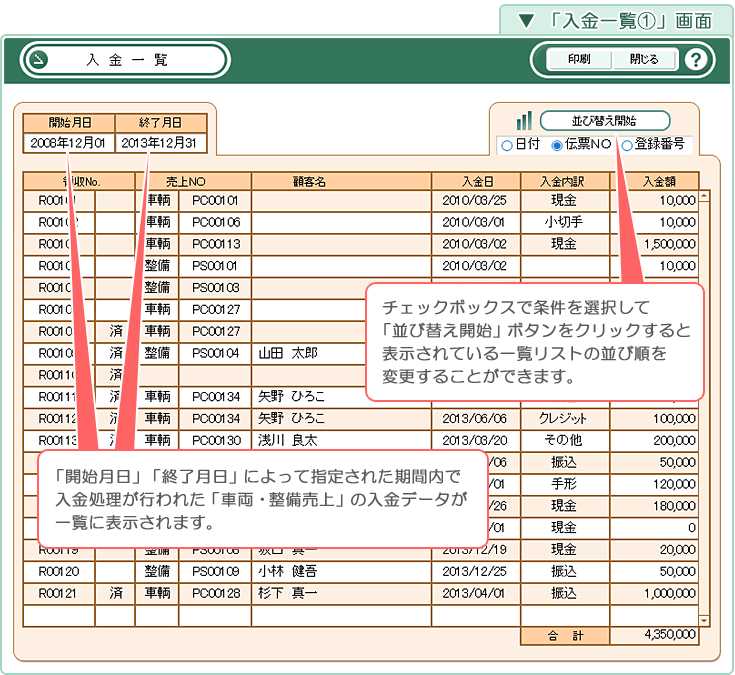Click the 入金額 column header
The width and height of the screenshot is (735, 675).
tap(654, 181)
